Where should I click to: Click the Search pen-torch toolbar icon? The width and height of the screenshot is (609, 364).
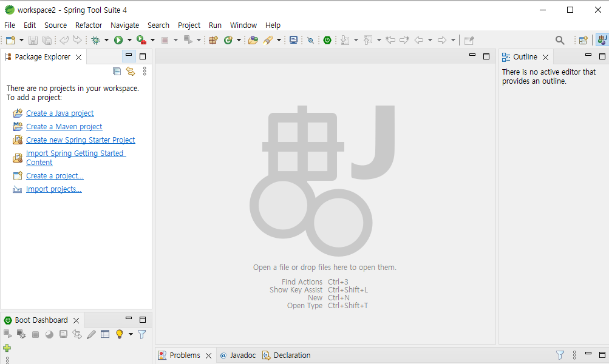click(x=268, y=40)
